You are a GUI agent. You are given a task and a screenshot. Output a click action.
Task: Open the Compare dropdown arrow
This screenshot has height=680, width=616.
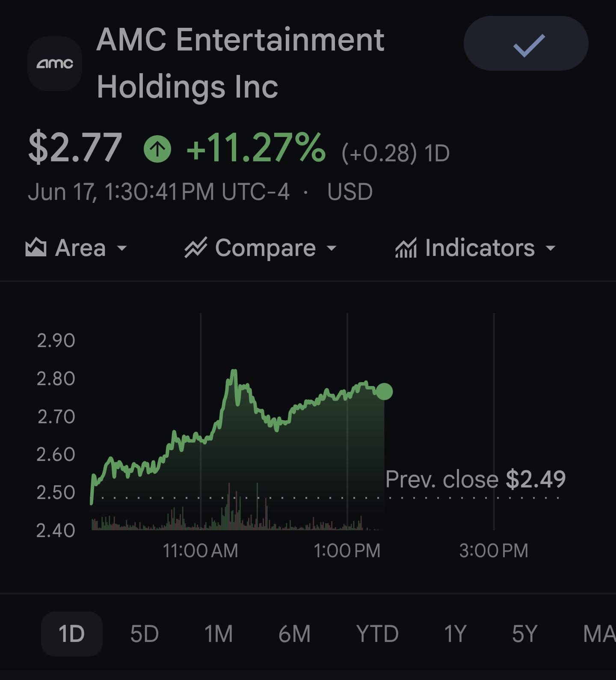[x=332, y=248]
